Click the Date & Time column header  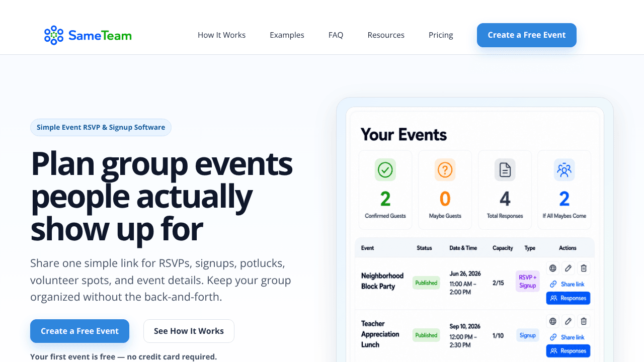[x=463, y=248]
